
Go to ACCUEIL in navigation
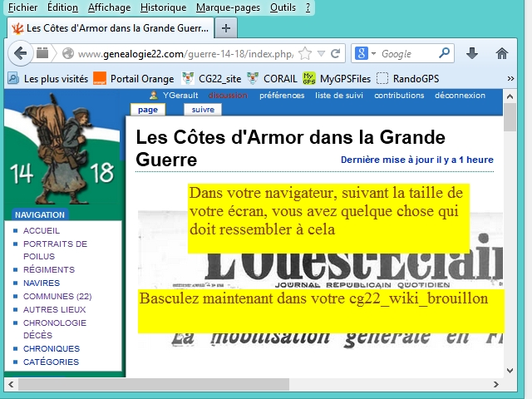coord(42,231)
